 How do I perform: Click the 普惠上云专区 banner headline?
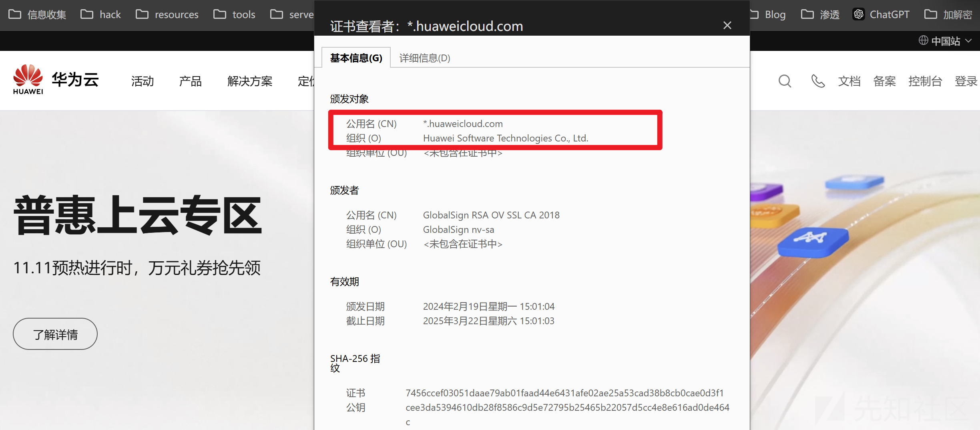[138, 216]
